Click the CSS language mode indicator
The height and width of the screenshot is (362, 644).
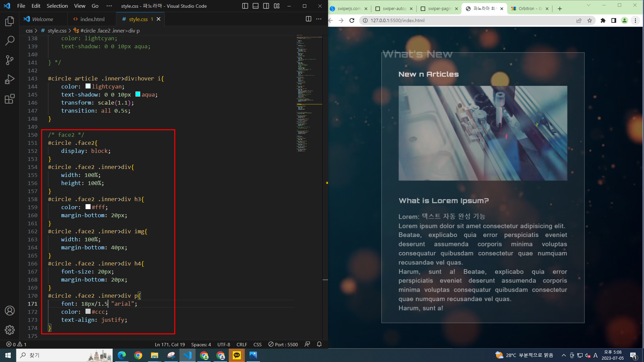coord(257,344)
